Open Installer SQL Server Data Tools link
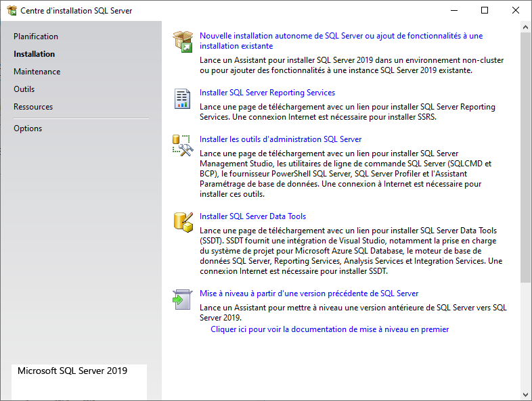 (x=252, y=216)
